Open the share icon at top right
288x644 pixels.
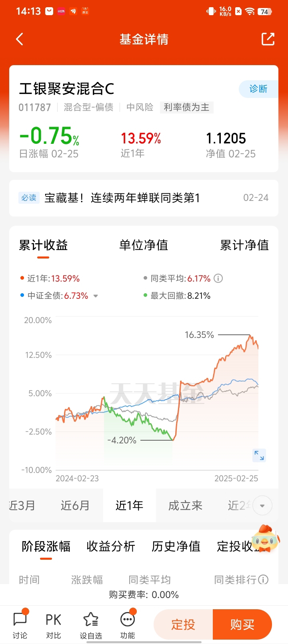click(268, 39)
